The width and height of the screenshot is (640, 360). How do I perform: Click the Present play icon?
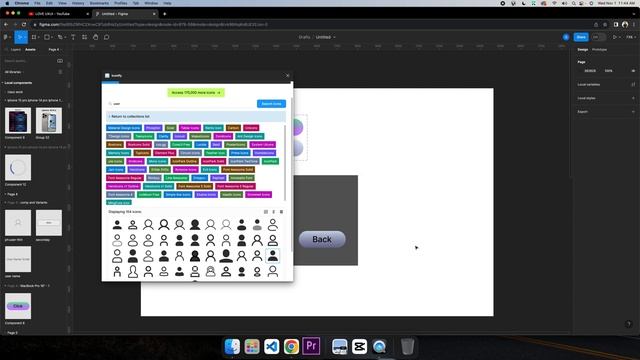[x=615, y=37]
